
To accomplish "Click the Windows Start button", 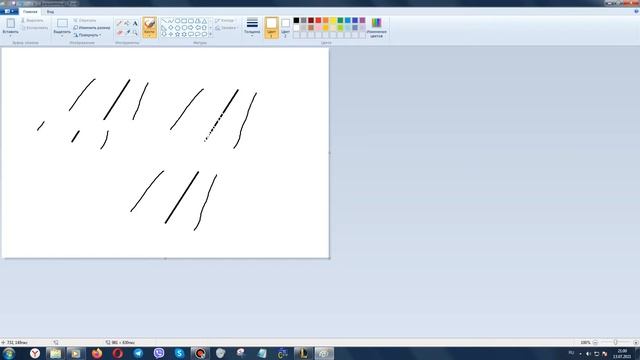I will (x=9, y=353).
